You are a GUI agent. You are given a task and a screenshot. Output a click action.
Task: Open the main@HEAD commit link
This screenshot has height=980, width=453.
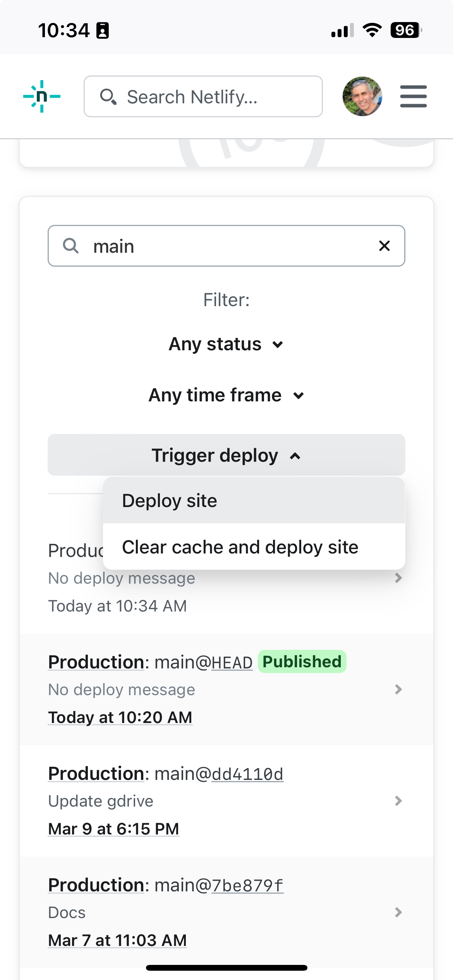232,662
